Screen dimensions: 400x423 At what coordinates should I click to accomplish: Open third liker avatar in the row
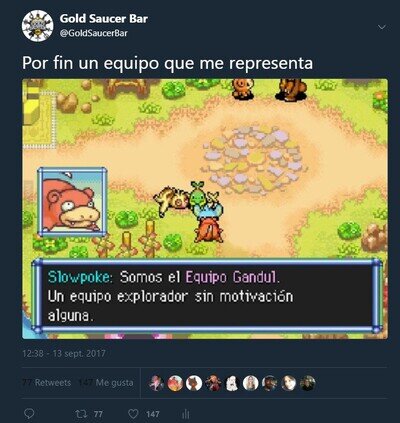tap(194, 383)
